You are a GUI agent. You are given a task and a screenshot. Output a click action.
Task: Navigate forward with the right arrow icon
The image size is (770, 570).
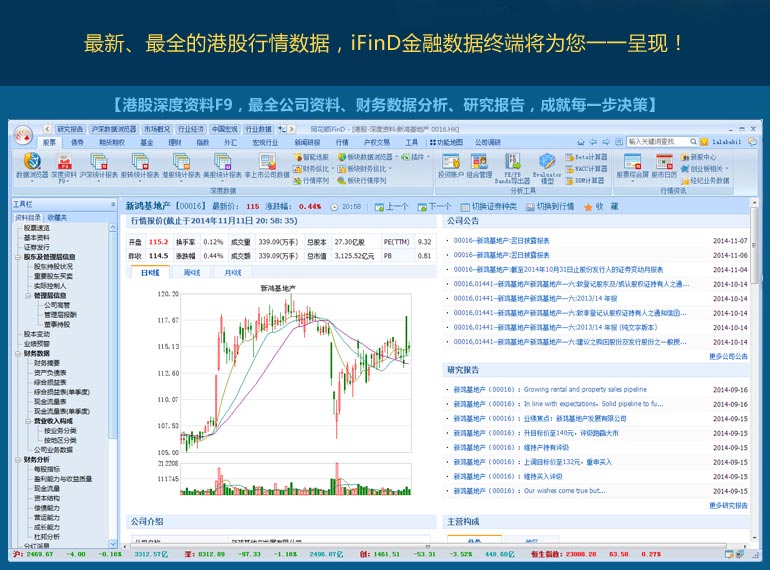coord(605,142)
